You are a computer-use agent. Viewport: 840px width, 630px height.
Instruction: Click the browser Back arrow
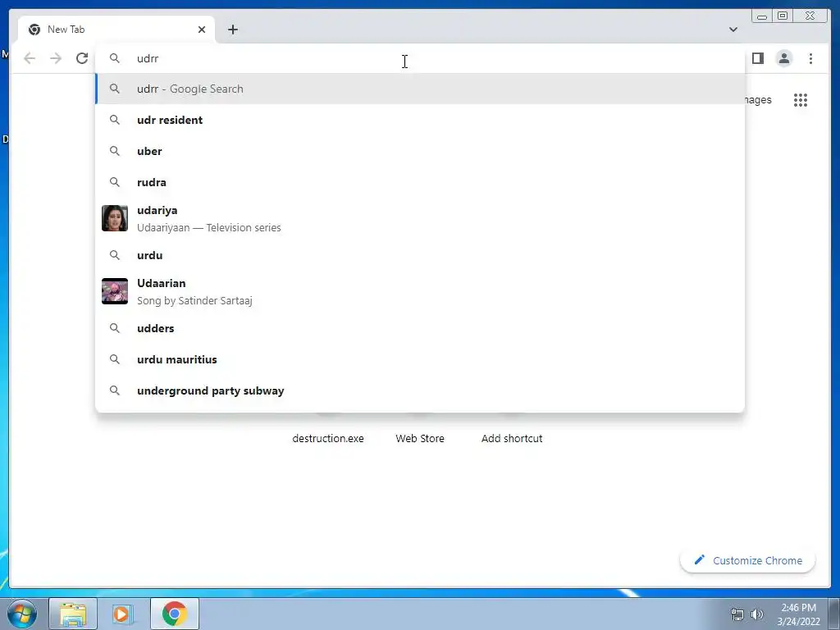click(30, 58)
